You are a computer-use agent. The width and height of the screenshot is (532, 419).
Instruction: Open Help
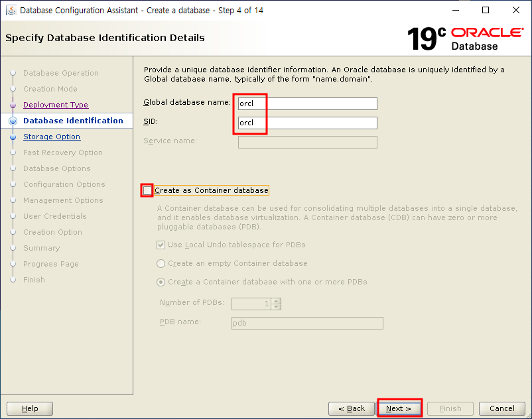[30, 408]
